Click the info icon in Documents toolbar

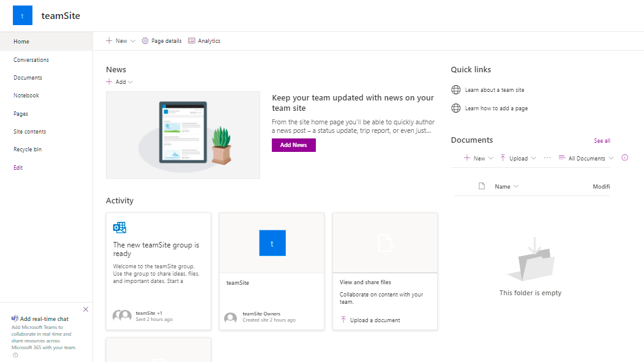[x=624, y=158]
